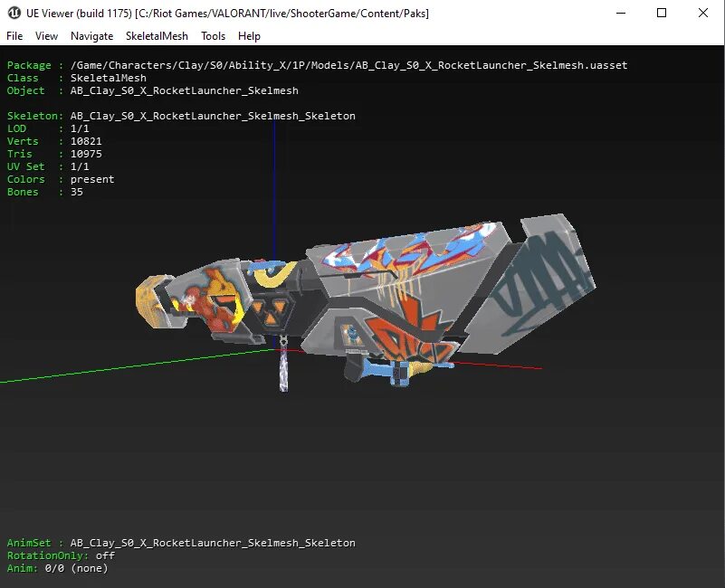Viewport: 725px width, 588px height.
Task: Open the View menu
Action: 46,36
